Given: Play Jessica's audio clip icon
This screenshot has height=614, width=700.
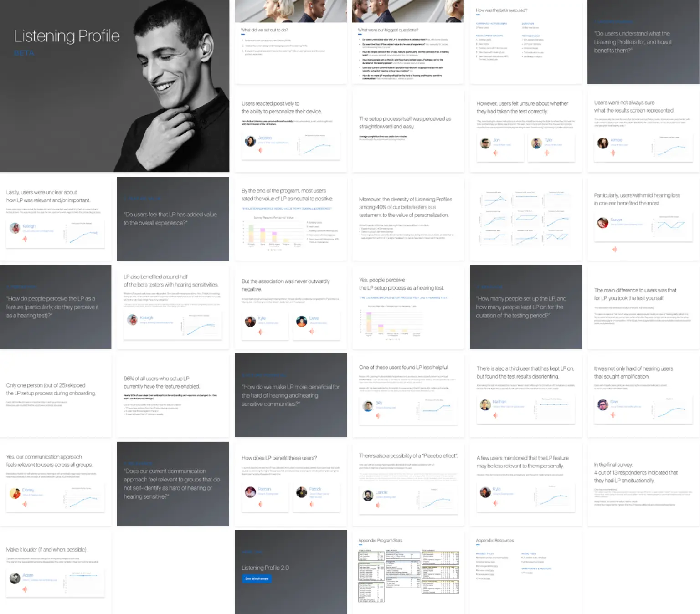Looking at the screenshot, I should tap(260, 150).
